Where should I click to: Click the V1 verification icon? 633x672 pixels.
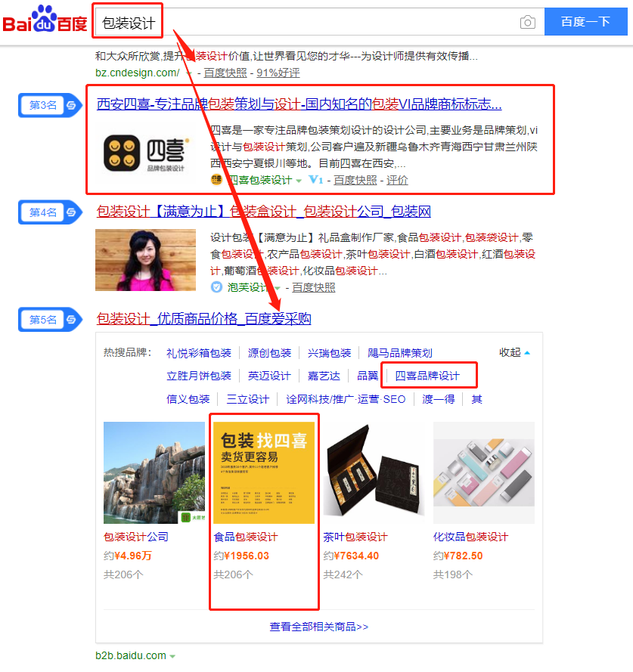(315, 180)
